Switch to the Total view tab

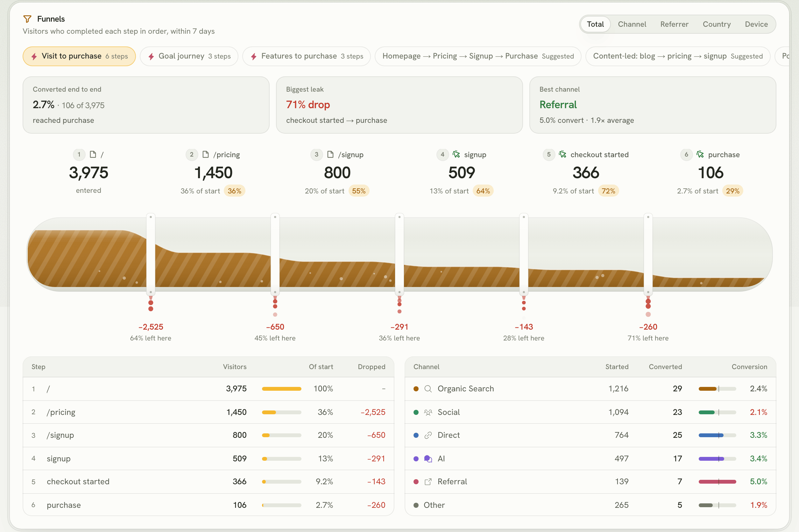click(x=595, y=24)
